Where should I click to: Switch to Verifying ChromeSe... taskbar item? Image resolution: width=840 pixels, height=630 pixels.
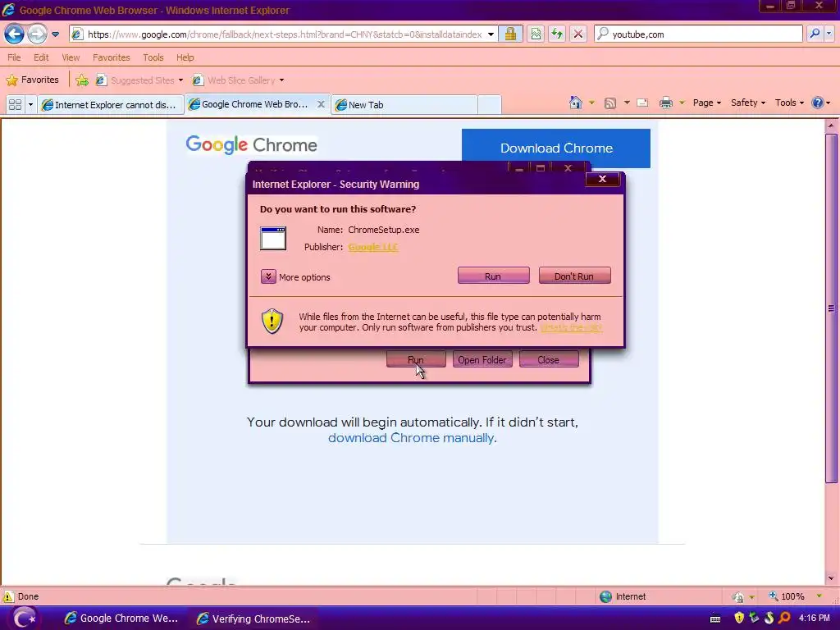point(253,619)
